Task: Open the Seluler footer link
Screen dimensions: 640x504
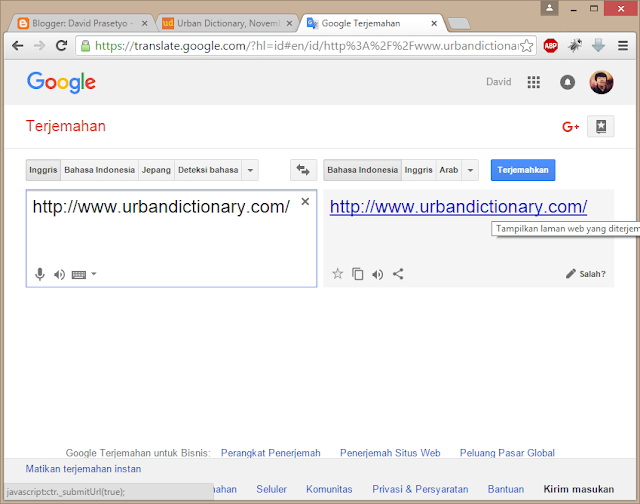Action: point(271,489)
